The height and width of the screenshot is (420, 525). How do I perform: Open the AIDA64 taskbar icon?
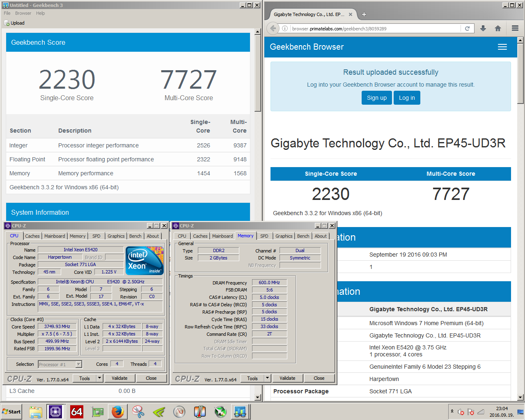(x=77, y=411)
